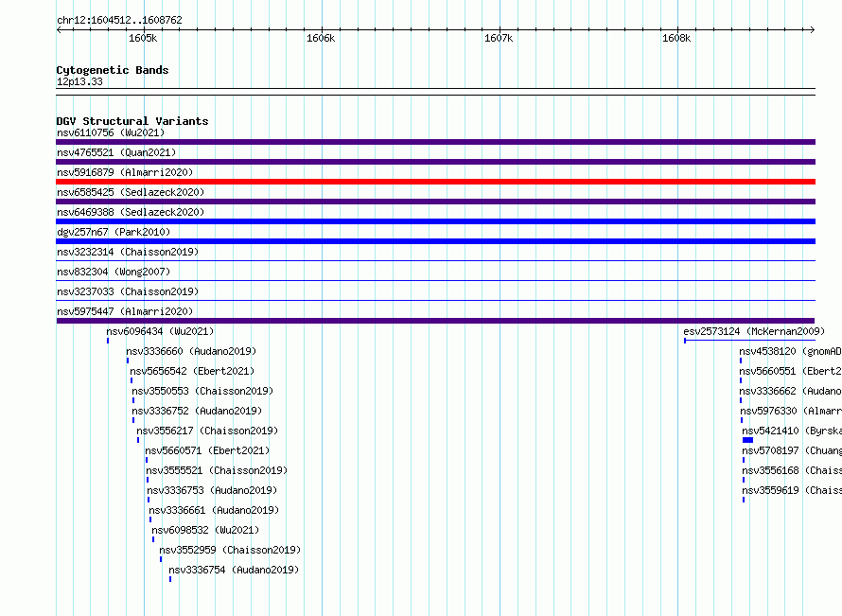Select nsv3336660 (Audano2019) label
The image size is (842, 616).
[191, 351]
